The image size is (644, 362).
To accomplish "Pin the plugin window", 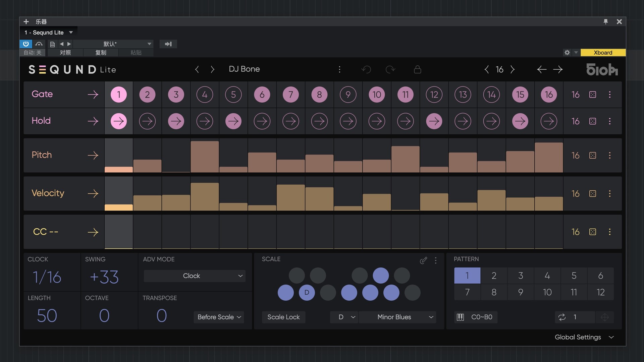I will tap(606, 21).
